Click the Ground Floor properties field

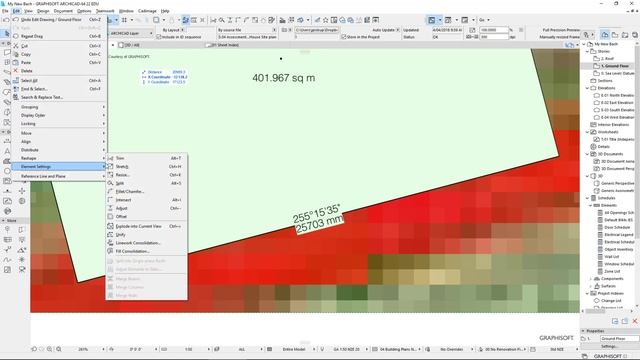(x=619, y=339)
